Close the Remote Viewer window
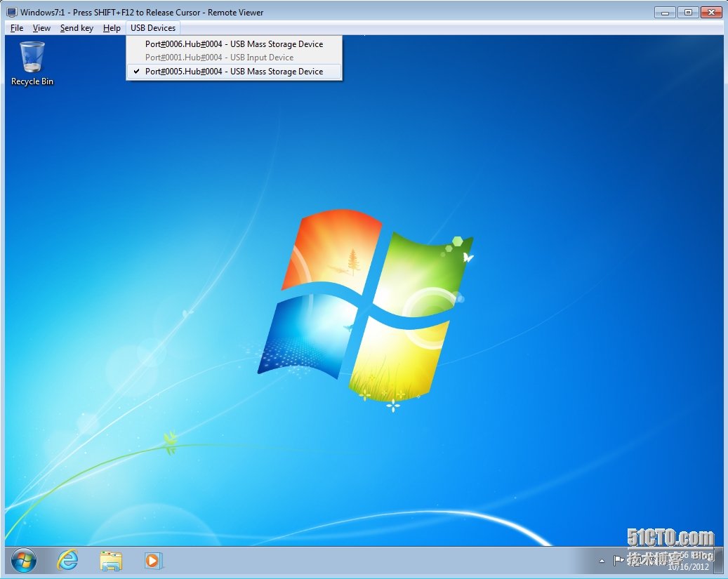Image resolution: width=728 pixels, height=579 pixels. [711, 12]
